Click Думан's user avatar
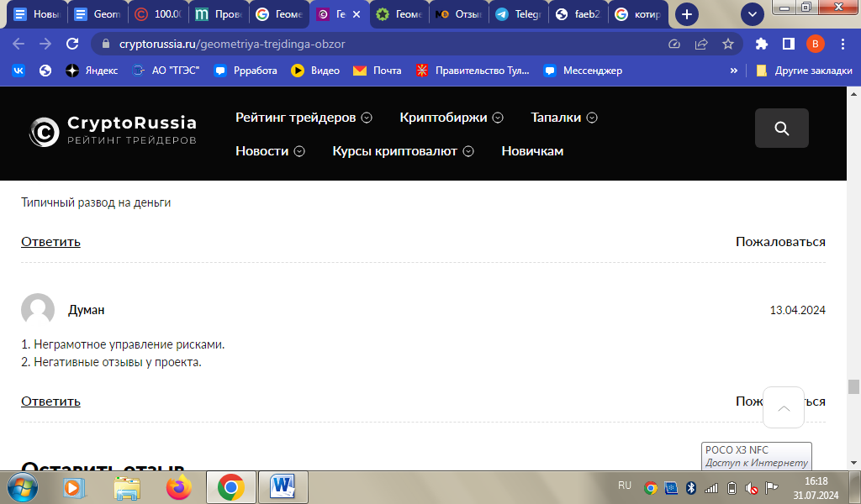The width and height of the screenshot is (861, 504). click(38, 310)
